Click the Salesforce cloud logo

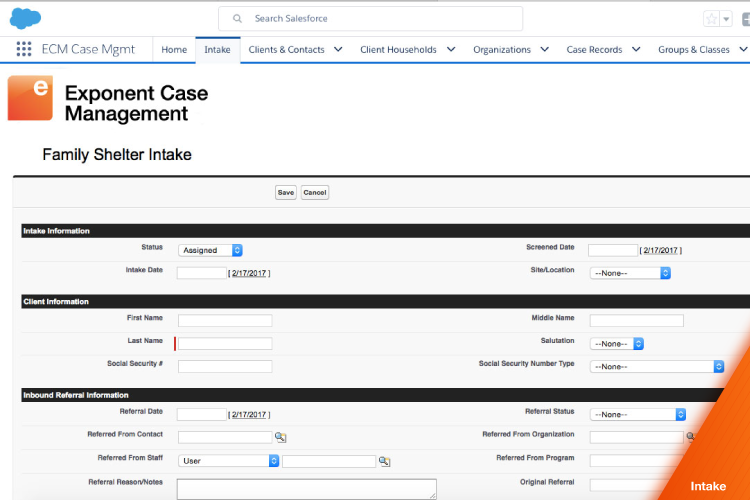(25, 18)
